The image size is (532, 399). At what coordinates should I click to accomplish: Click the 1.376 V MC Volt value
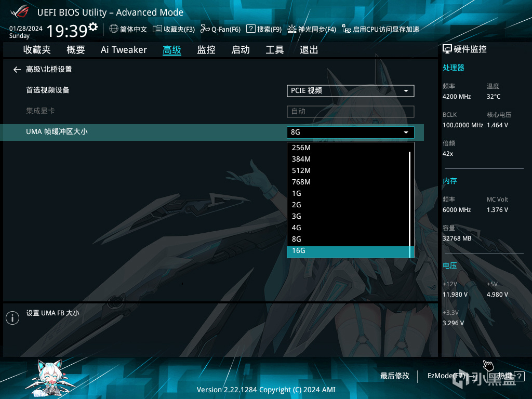pyautogui.click(x=497, y=210)
